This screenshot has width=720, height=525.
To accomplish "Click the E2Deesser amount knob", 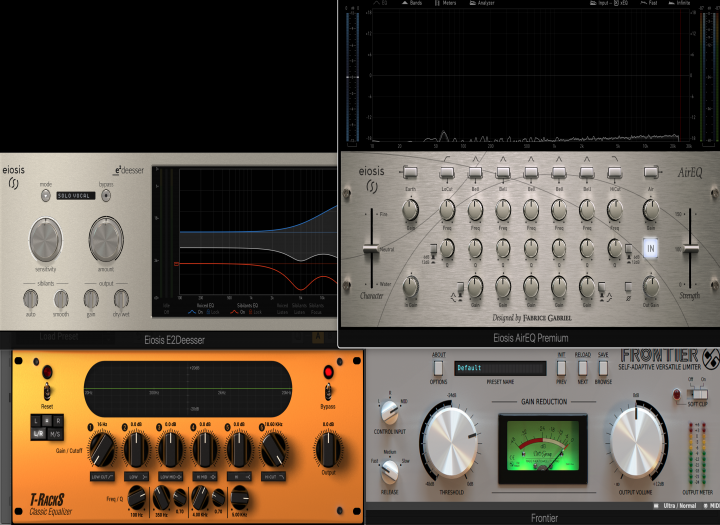I will pos(106,240).
